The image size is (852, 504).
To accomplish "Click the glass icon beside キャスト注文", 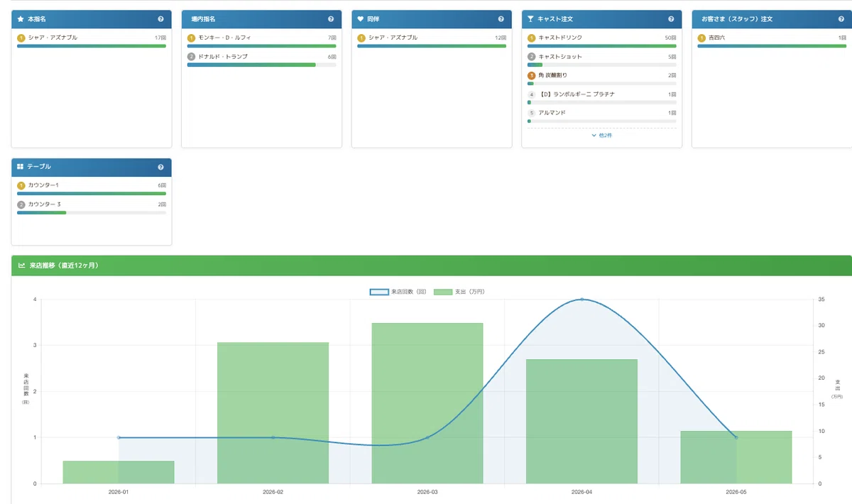I will pyautogui.click(x=531, y=19).
